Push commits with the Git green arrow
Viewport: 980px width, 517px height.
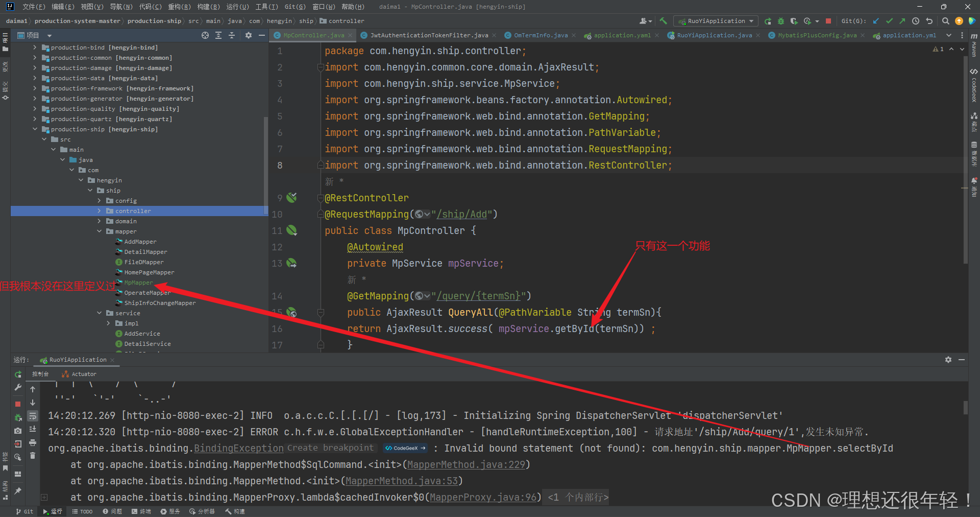coord(902,21)
